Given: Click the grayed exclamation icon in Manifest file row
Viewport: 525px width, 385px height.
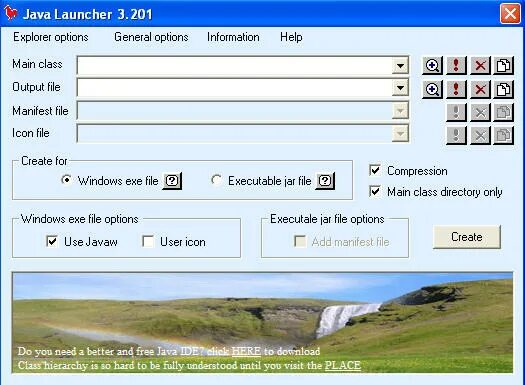Looking at the screenshot, I should [x=456, y=112].
